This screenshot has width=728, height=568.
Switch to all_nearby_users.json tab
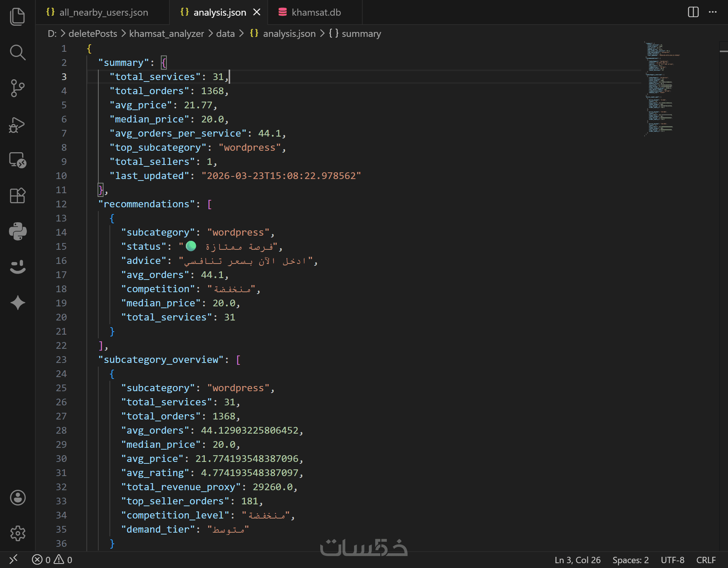click(104, 12)
